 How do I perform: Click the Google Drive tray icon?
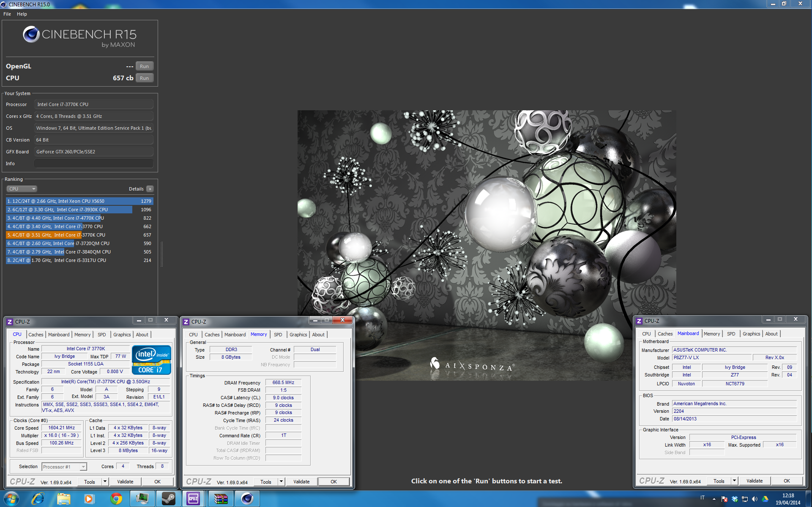[x=765, y=499]
